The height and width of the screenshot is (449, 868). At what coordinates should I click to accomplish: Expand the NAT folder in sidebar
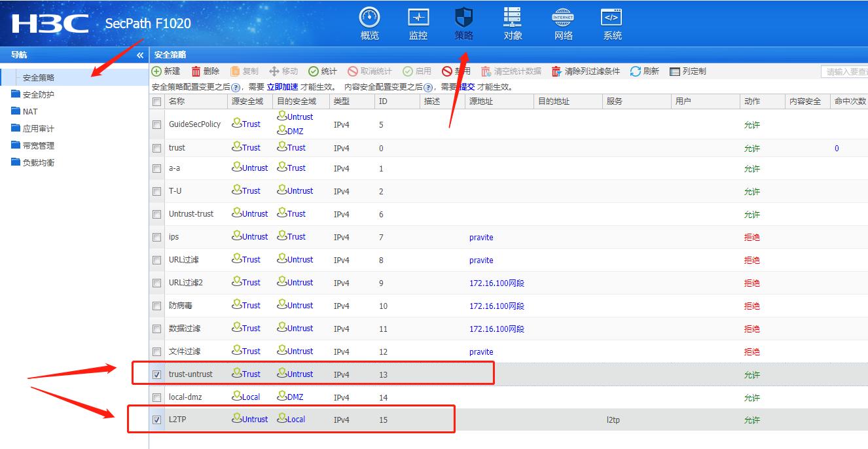coord(29,111)
